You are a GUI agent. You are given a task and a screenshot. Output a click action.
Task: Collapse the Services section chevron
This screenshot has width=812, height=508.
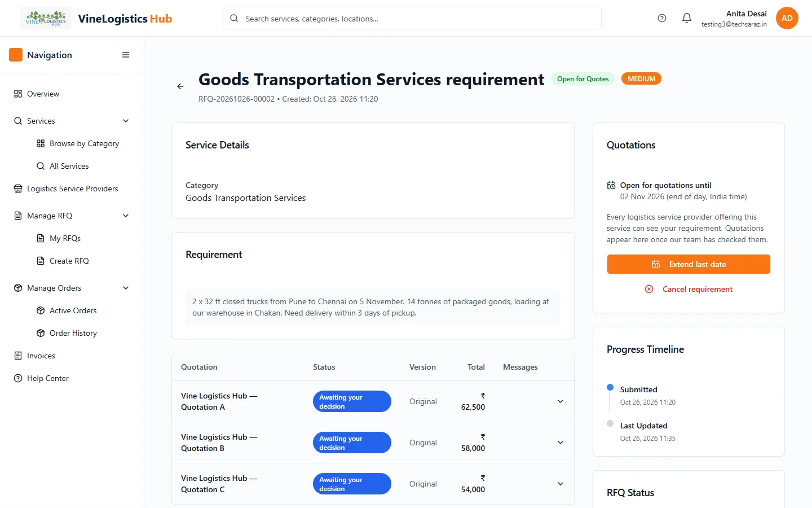tap(126, 121)
